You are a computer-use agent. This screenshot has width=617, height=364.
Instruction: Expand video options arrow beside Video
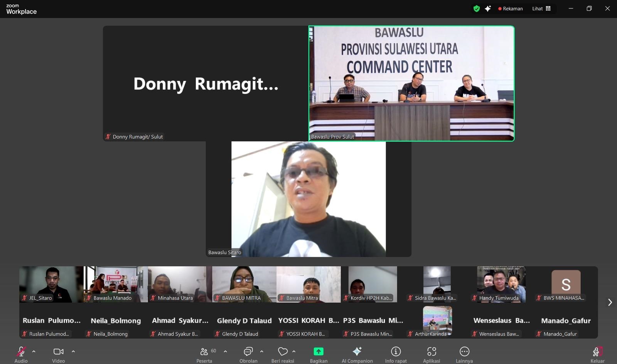click(73, 351)
